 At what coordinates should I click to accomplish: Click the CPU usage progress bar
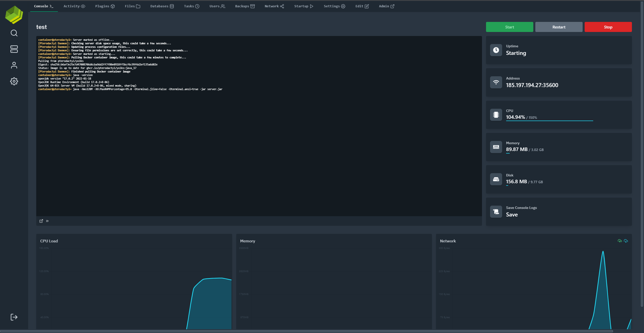549,121
